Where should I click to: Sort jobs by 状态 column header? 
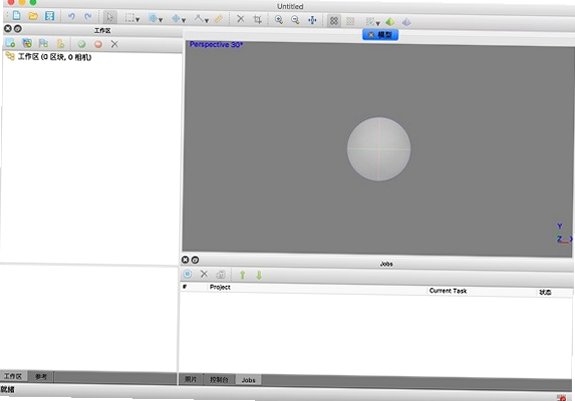[545, 293]
